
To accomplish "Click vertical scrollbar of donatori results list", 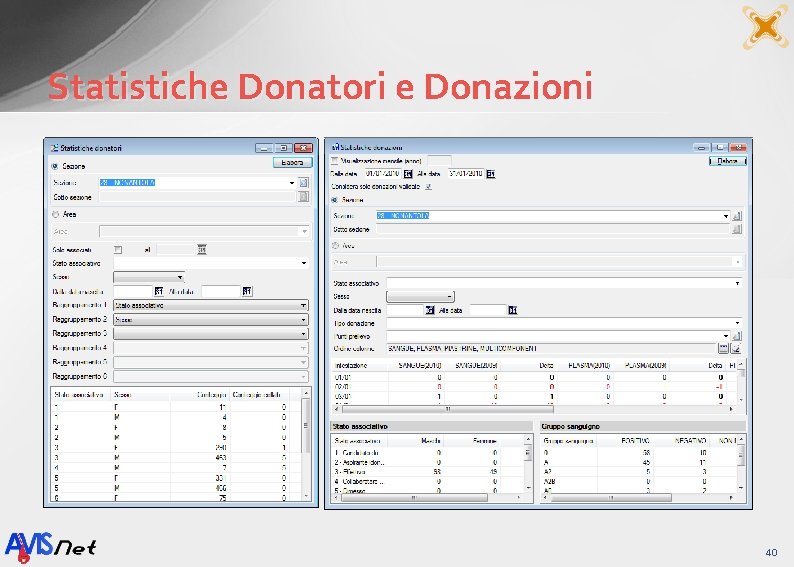I will click(306, 444).
